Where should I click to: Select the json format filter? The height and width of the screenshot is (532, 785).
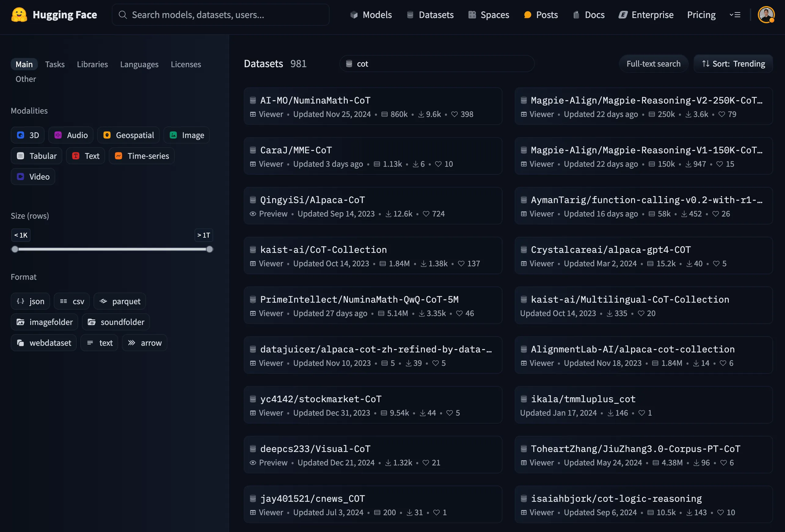click(30, 301)
